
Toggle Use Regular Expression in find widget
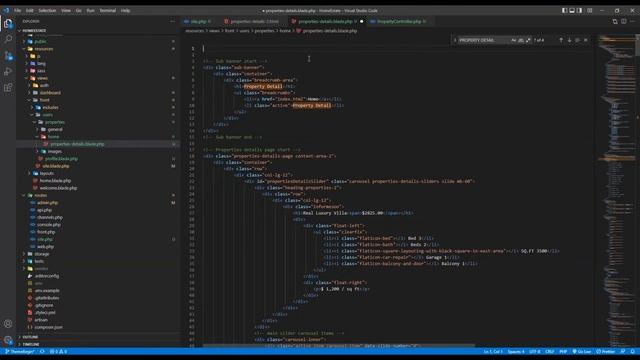click(528, 40)
